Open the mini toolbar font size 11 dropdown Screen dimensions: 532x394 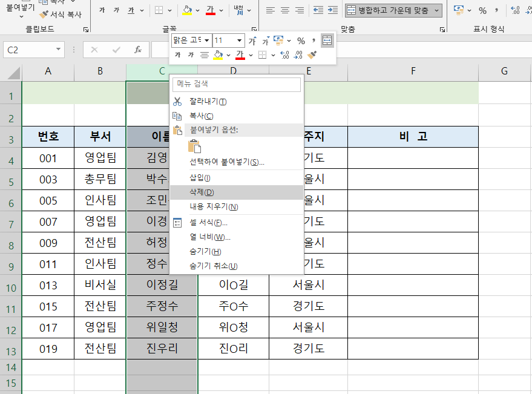click(x=240, y=41)
